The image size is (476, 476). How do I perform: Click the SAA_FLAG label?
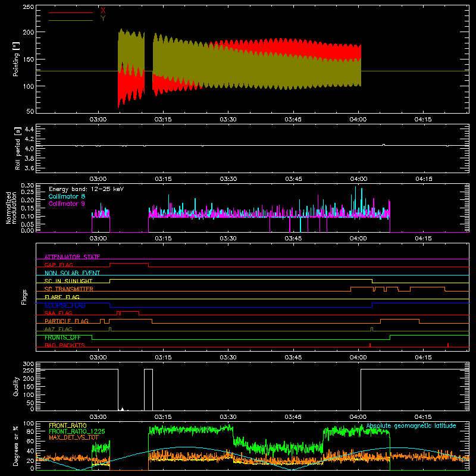coord(58,313)
